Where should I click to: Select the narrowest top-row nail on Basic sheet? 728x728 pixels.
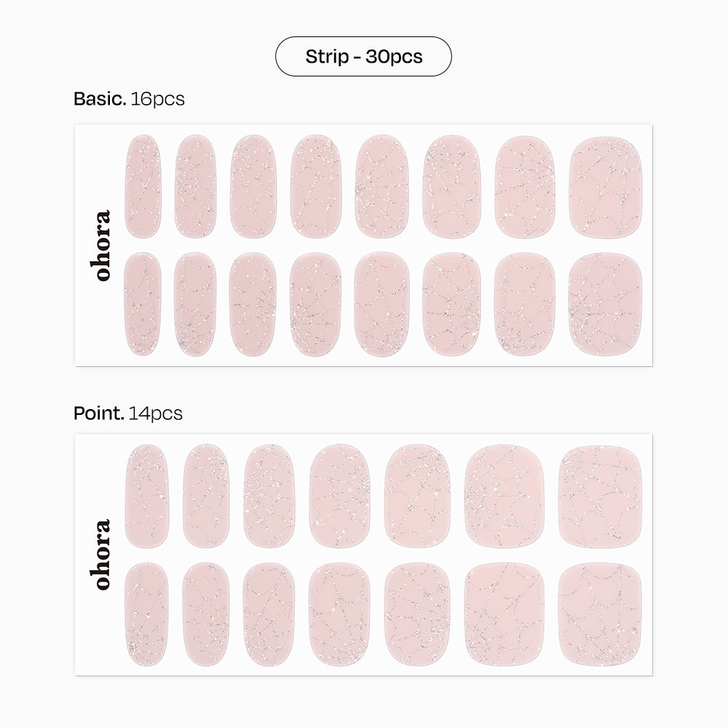coord(143,186)
